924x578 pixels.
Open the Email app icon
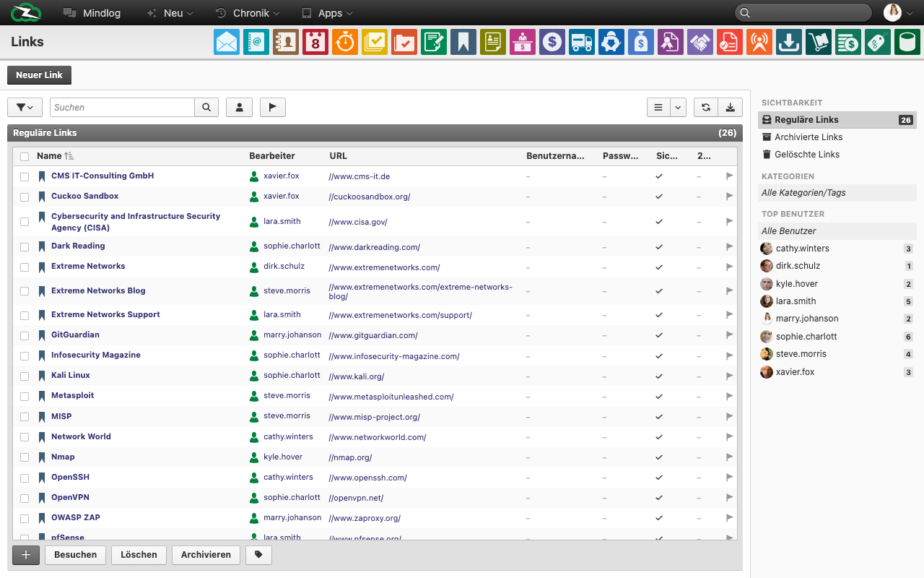(x=227, y=42)
